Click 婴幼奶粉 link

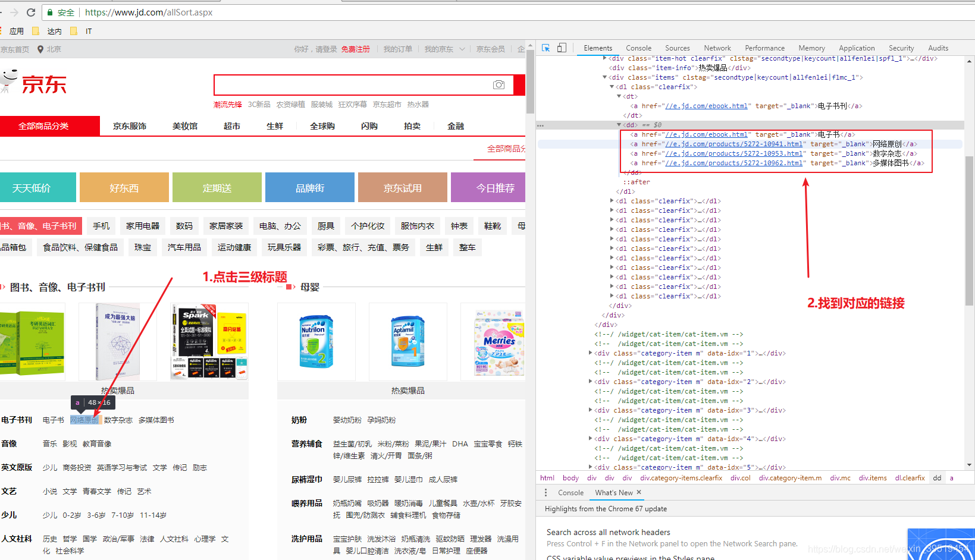(x=347, y=420)
